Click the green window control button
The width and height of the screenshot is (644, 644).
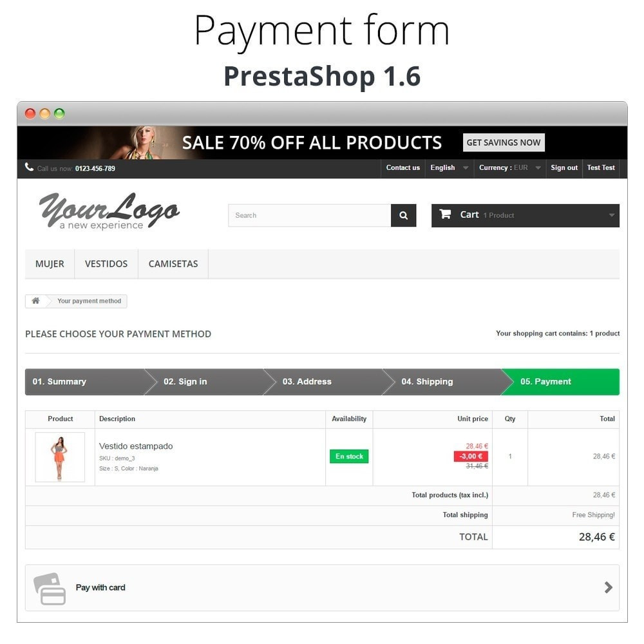click(59, 113)
